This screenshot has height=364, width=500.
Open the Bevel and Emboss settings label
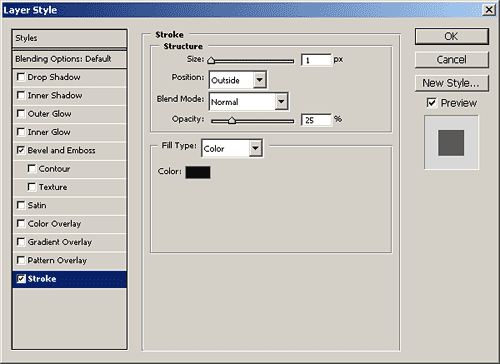click(x=61, y=150)
